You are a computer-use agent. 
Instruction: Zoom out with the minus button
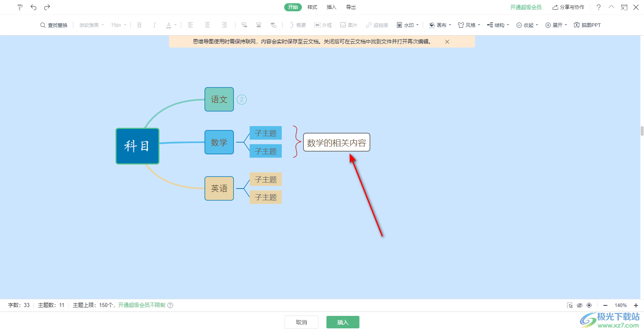tap(605, 305)
